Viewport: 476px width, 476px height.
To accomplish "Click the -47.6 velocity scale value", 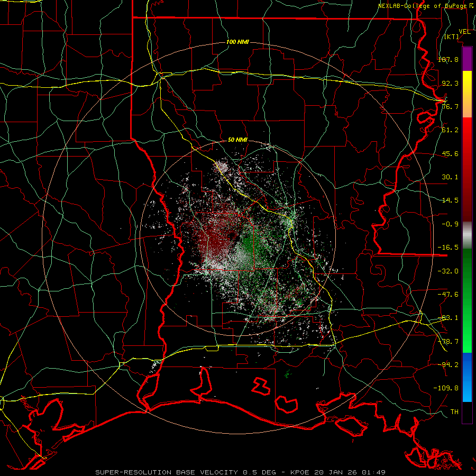I will pyautogui.click(x=448, y=295).
